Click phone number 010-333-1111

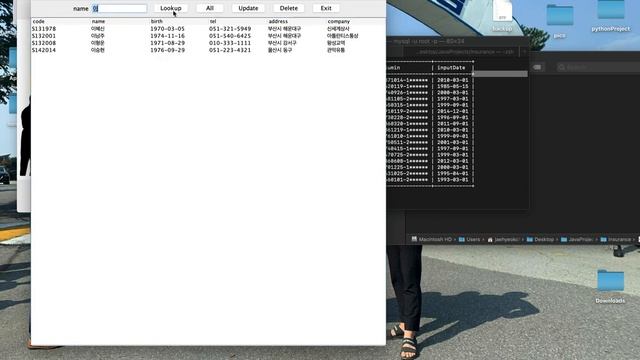point(230,43)
